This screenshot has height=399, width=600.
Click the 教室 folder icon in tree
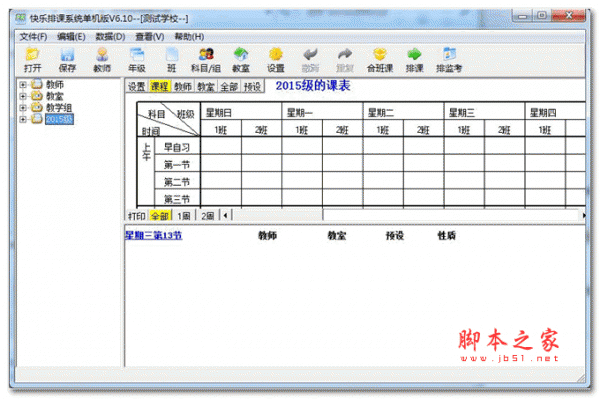(37, 96)
